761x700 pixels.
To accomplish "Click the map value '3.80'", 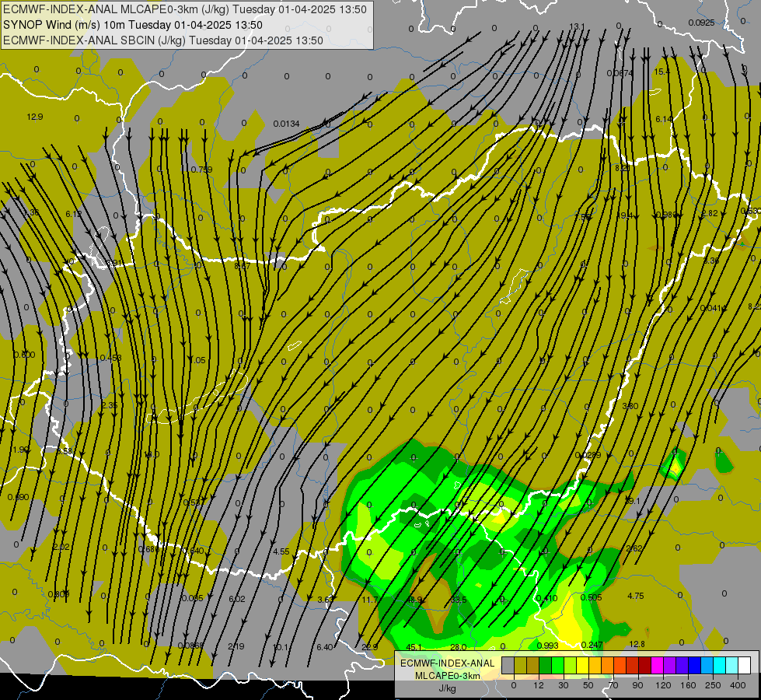I will click(x=630, y=406).
